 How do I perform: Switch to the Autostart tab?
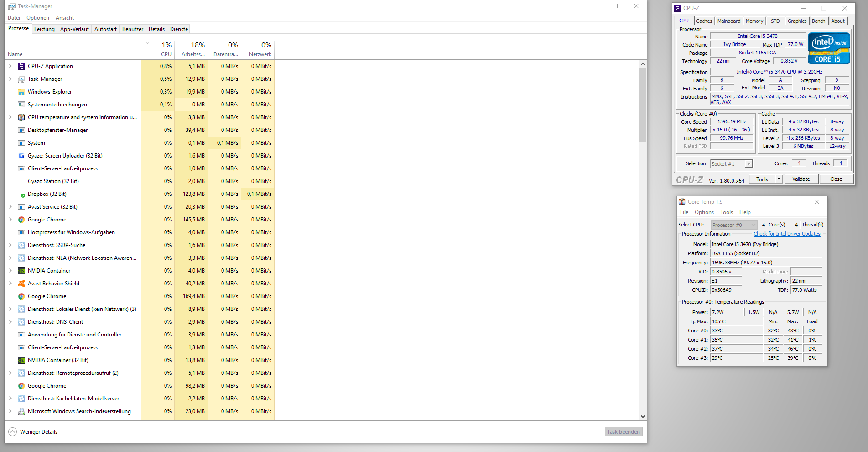point(105,29)
